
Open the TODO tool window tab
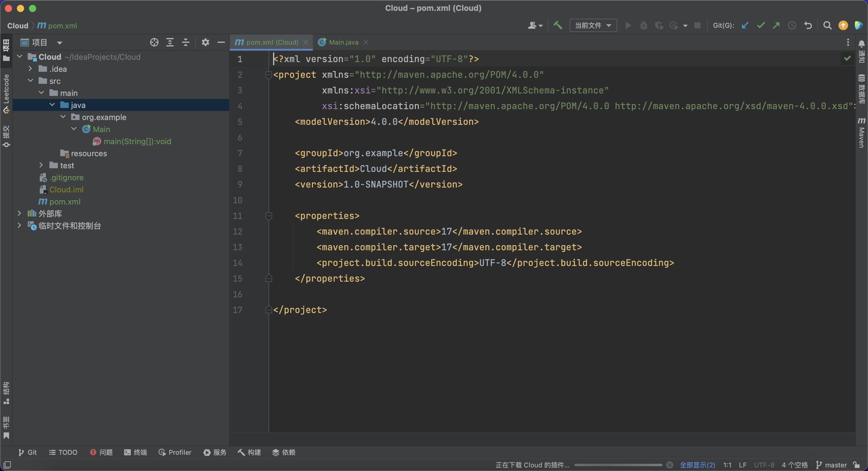pos(63,452)
